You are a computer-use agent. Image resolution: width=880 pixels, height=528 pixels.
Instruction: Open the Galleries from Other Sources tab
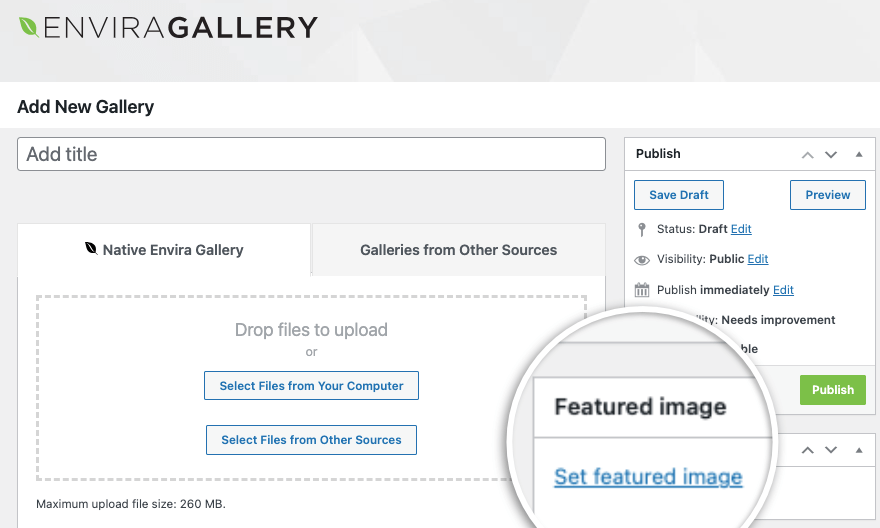click(x=459, y=250)
